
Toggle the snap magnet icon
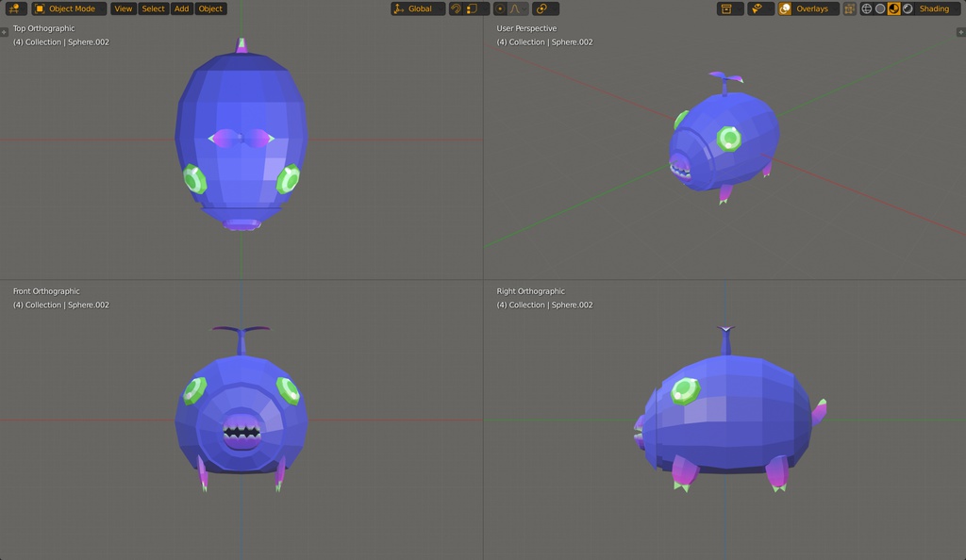456,8
